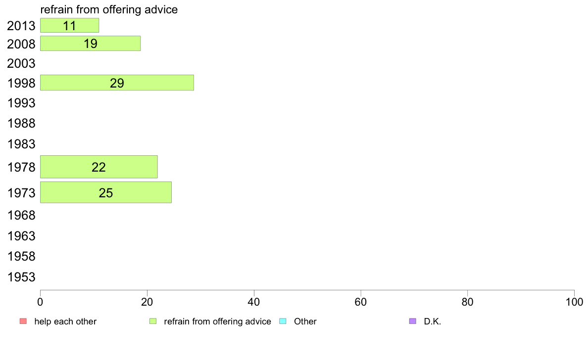Select the 1978 bar showing 22

[x=99, y=167]
